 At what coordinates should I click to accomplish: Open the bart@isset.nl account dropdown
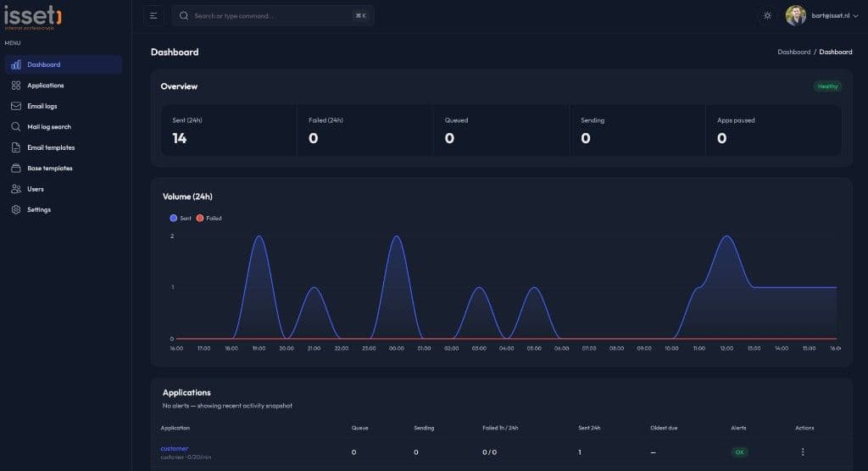point(835,15)
